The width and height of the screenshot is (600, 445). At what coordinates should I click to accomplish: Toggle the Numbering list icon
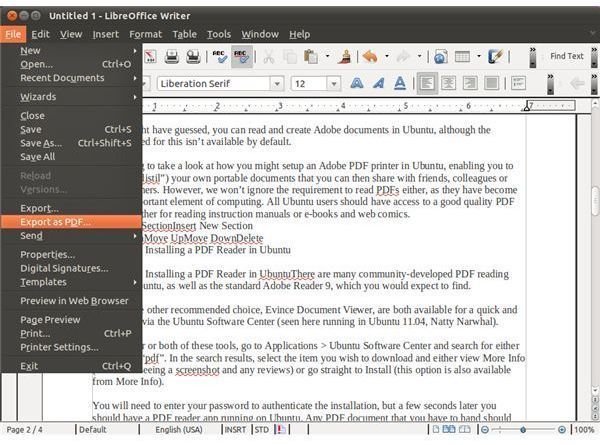518,83
